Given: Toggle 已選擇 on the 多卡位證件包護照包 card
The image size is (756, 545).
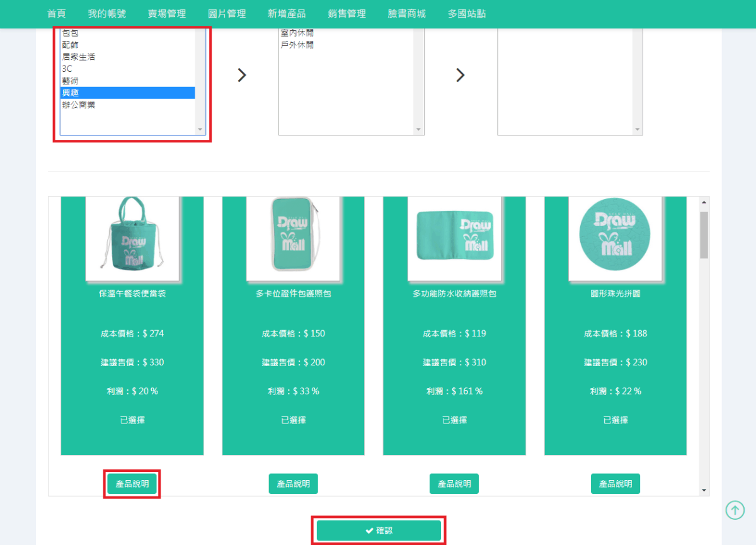Looking at the screenshot, I should click(x=293, y=420).
